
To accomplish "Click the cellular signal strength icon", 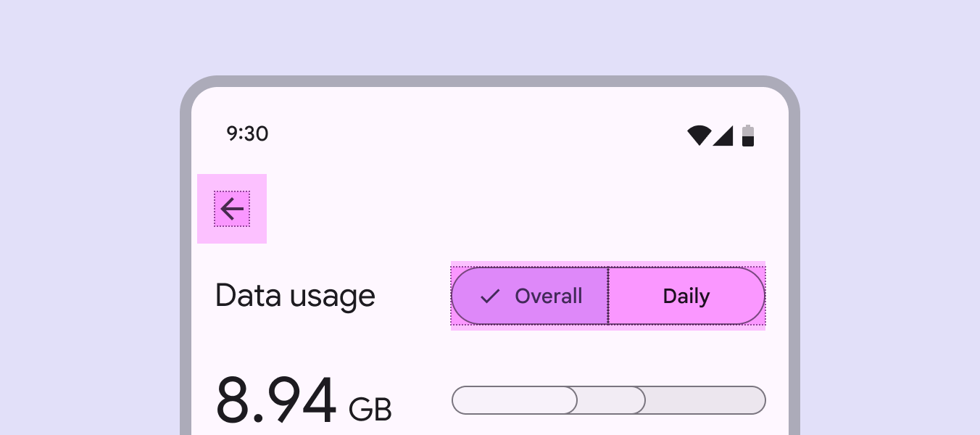I will tap(724, 136).
